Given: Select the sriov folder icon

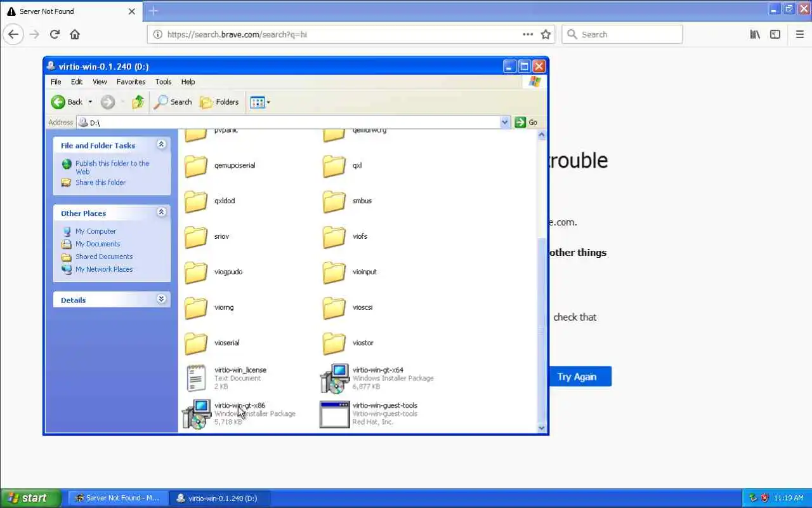Looking at the screenshot, I should 196,237.
